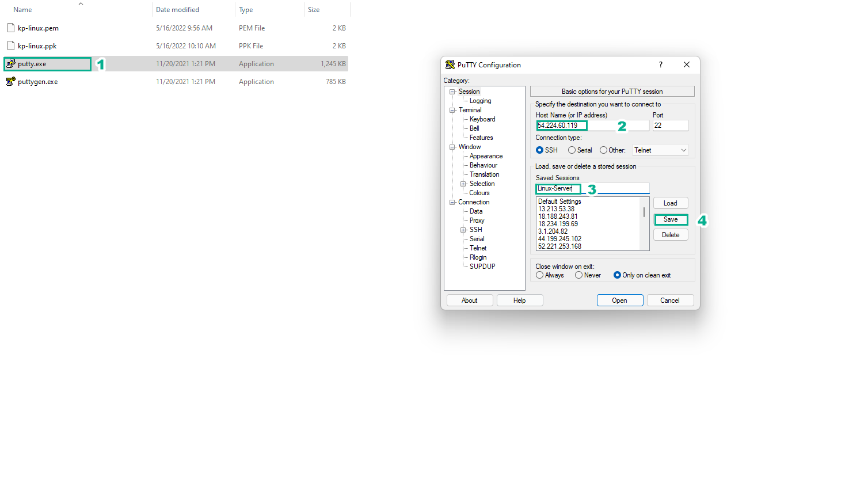Sort files by Size column header

click(x=314, y=10)
